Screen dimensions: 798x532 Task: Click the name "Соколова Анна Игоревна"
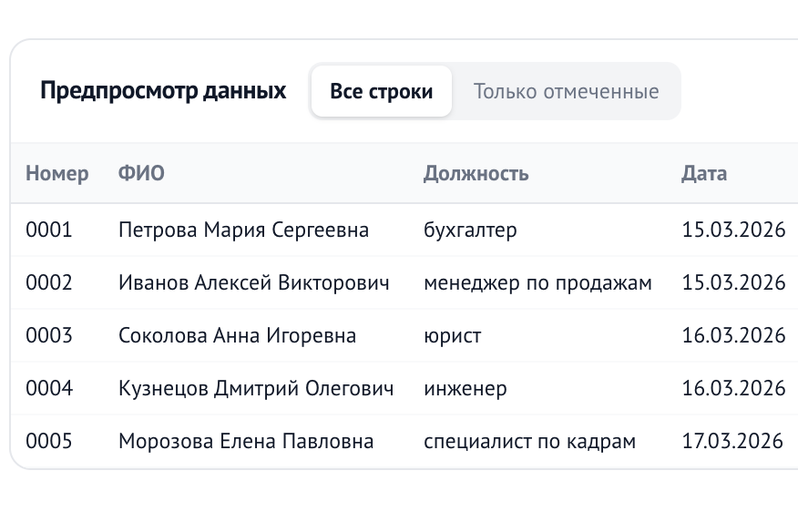click(237, 336)
